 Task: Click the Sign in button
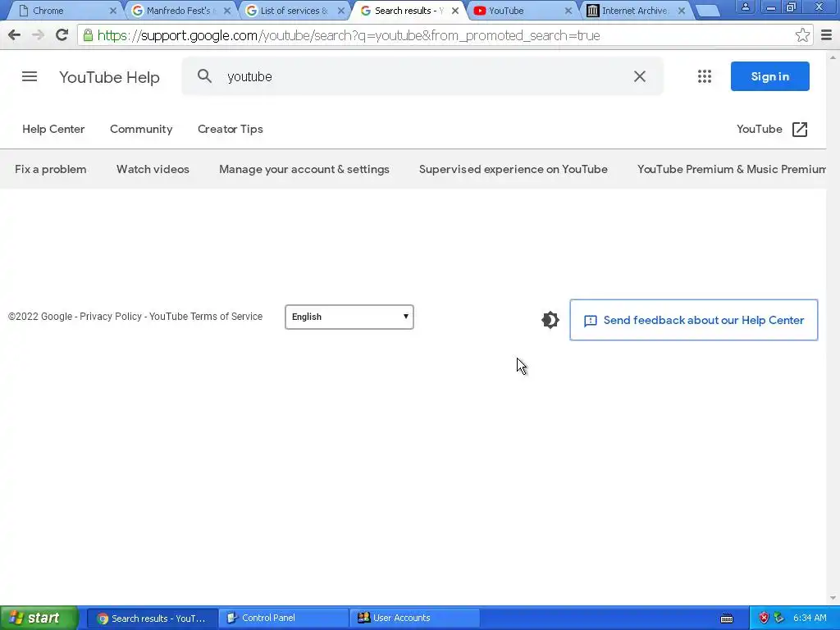769,76
